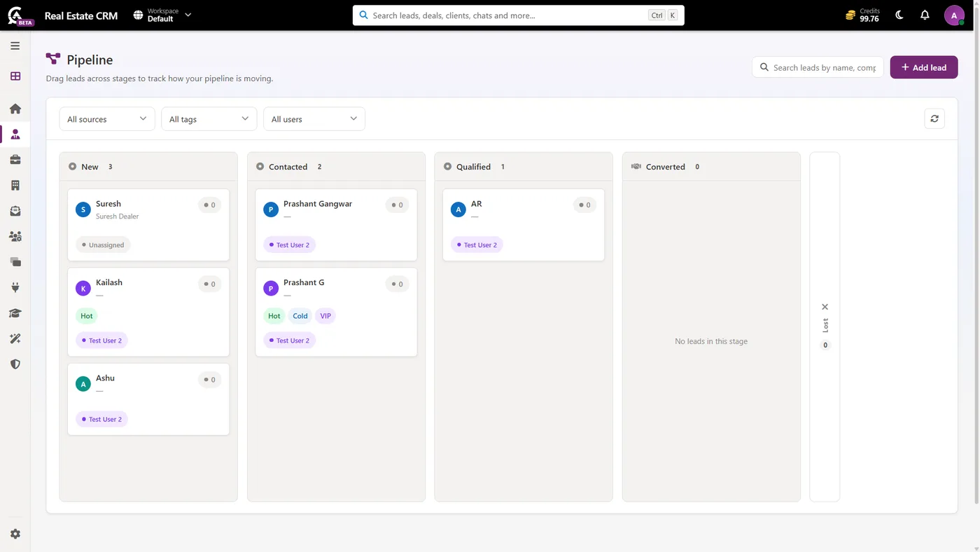Open the hamburger menu in the sidebar
Image resolution: width=980 pixels, height=552 pixels.
(x=15, y=46)
